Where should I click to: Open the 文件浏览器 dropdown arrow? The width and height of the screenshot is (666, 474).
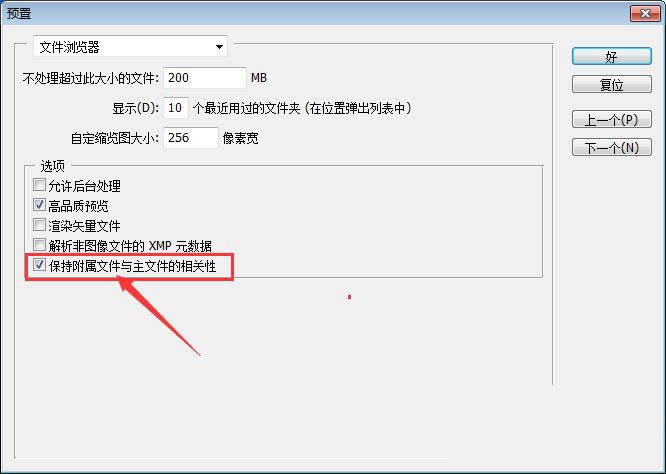pos(219,47)
